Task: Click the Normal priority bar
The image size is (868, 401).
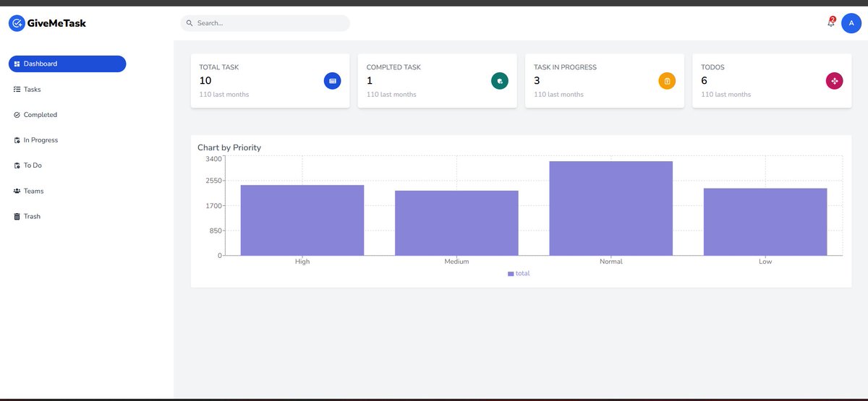Action: (x=611, y=208)
